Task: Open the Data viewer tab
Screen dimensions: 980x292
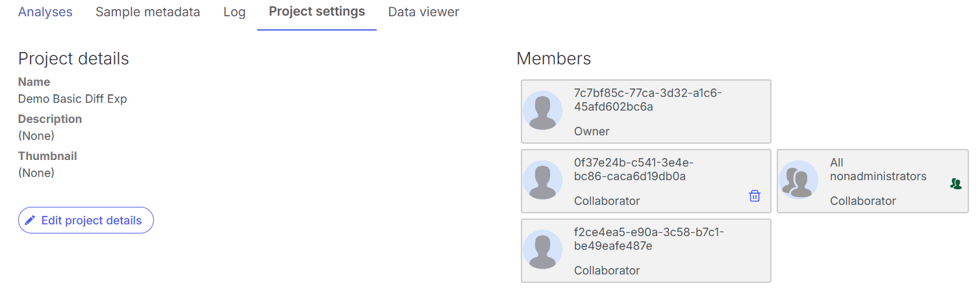Action: (423, 12)
